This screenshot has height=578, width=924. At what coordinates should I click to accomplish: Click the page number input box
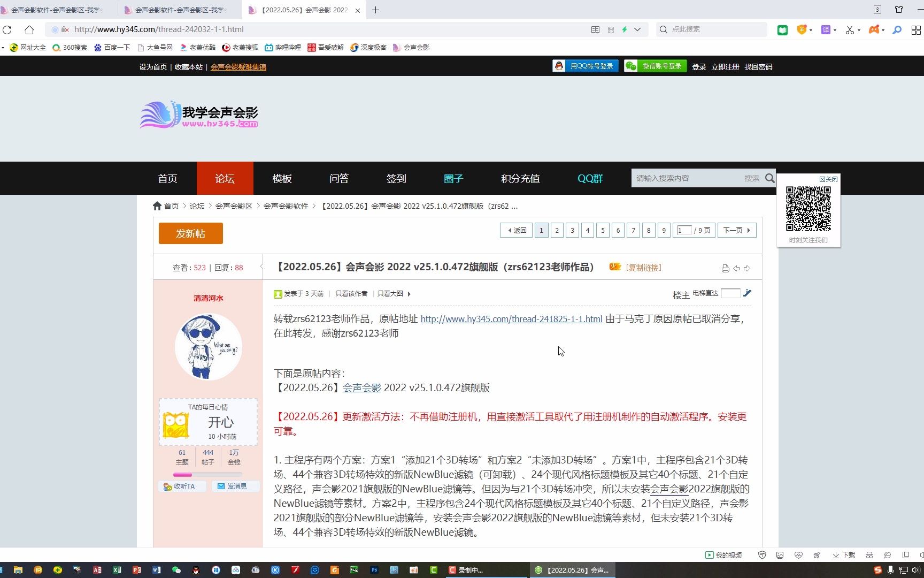pos(684,230)
